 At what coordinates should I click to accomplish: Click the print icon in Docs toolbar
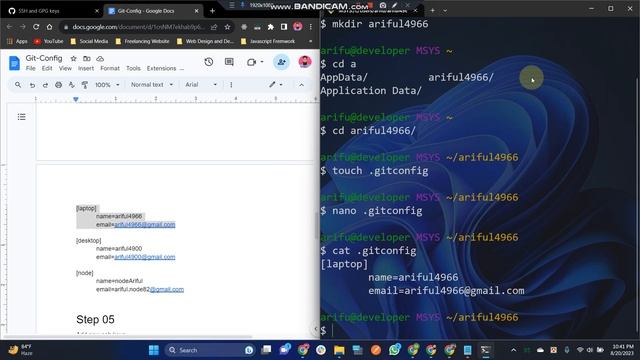tap(58, 84)
